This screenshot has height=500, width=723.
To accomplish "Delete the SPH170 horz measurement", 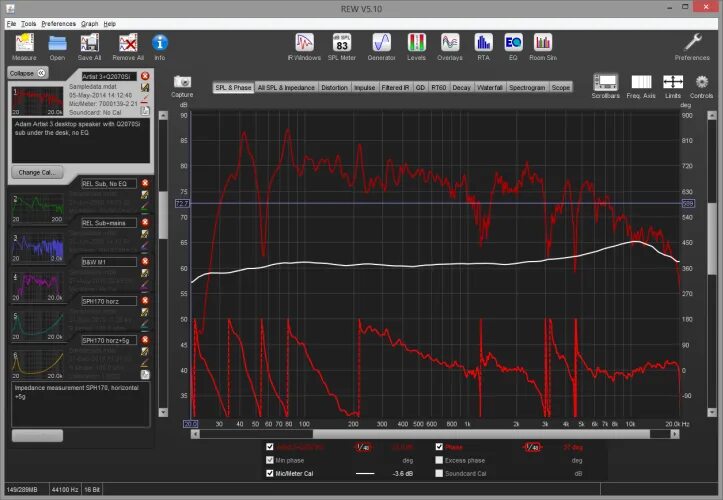I will point(145,301).
